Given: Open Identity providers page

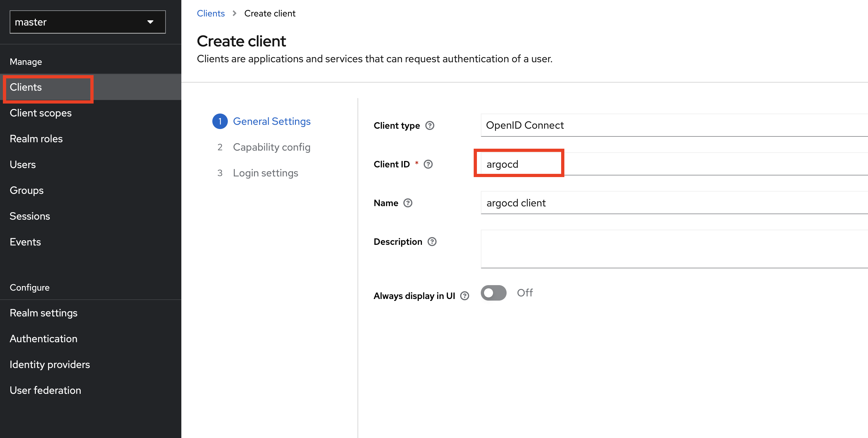Looking at the screenshot, I should click(x=50, y=364).
